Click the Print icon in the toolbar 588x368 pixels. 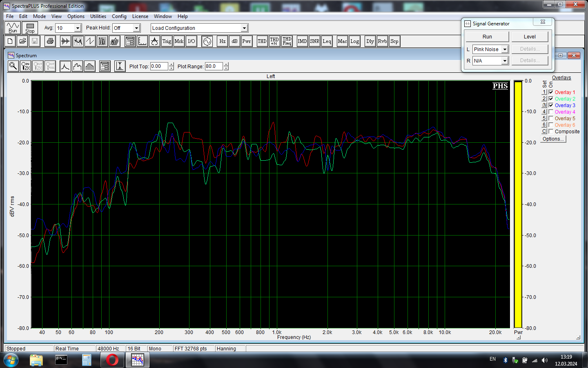50,41
